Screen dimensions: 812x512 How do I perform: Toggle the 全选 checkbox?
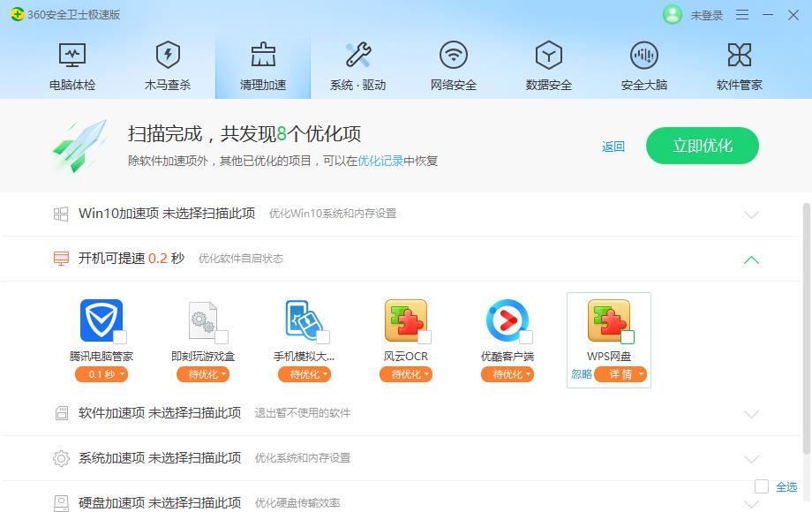[x=760, y=485]
